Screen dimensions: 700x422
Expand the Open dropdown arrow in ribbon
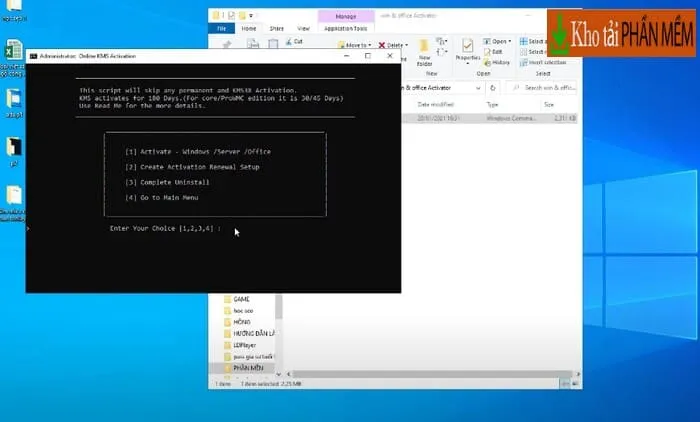(509, 41)
